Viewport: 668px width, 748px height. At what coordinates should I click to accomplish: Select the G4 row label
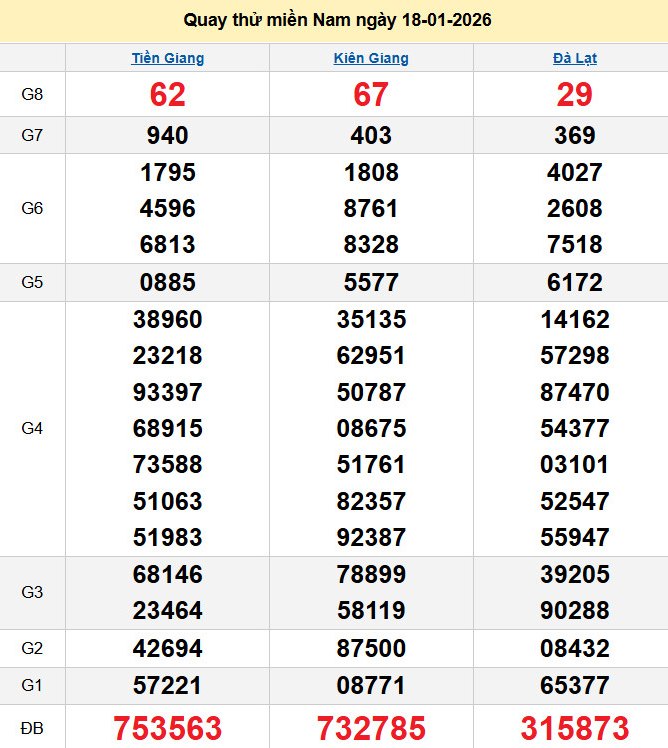coord(32,428)
